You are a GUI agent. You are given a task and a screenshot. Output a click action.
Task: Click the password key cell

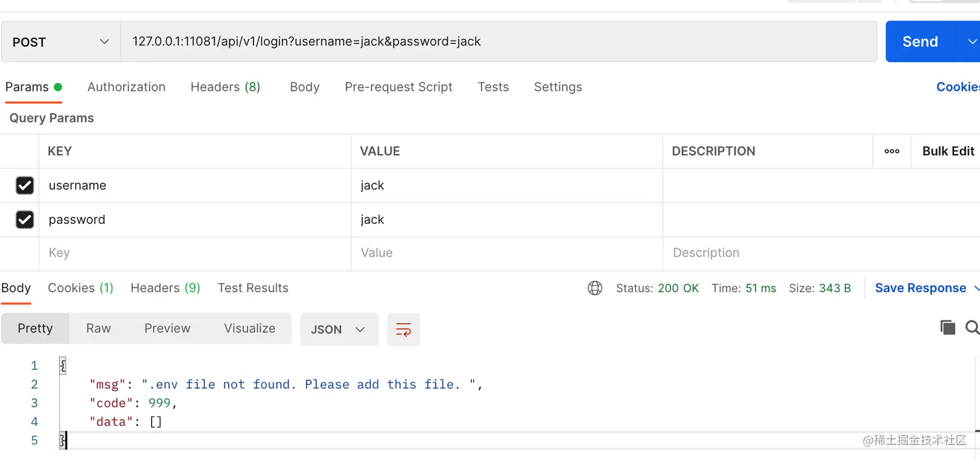coord(195,220)
